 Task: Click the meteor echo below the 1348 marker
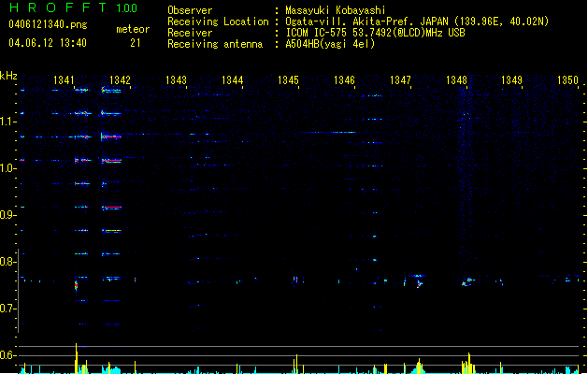(x=468, y=281)
